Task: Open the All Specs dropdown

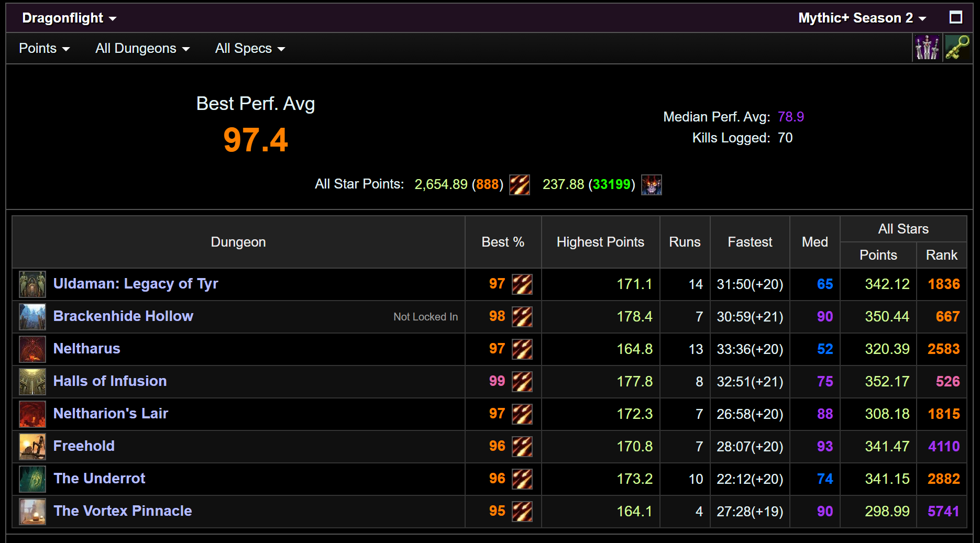Action: (249, 48)
